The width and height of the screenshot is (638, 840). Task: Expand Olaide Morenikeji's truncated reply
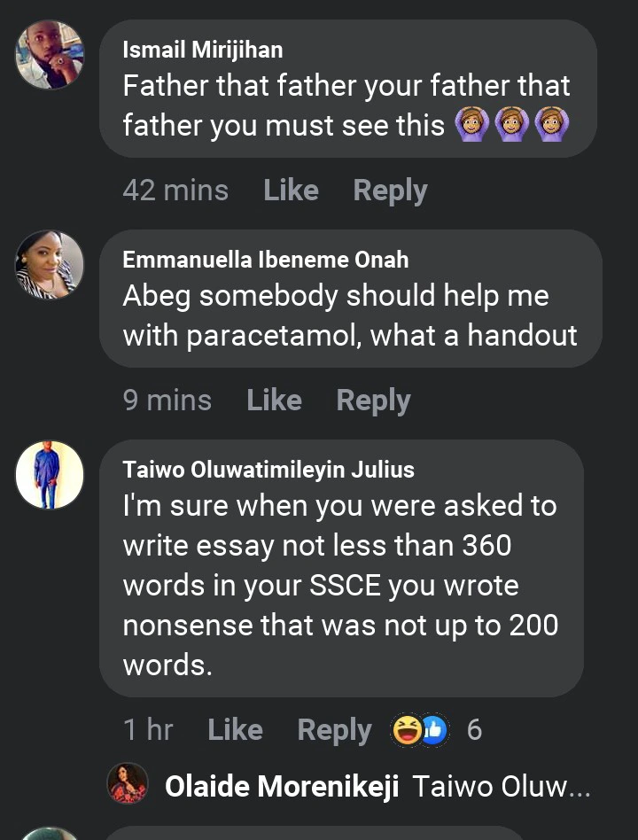(502, 786)
